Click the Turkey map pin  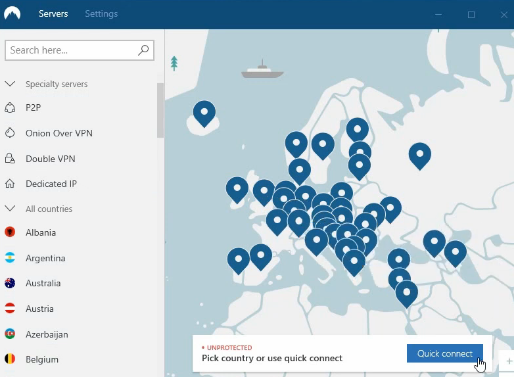pyautogui.click(x=399, y=260)
